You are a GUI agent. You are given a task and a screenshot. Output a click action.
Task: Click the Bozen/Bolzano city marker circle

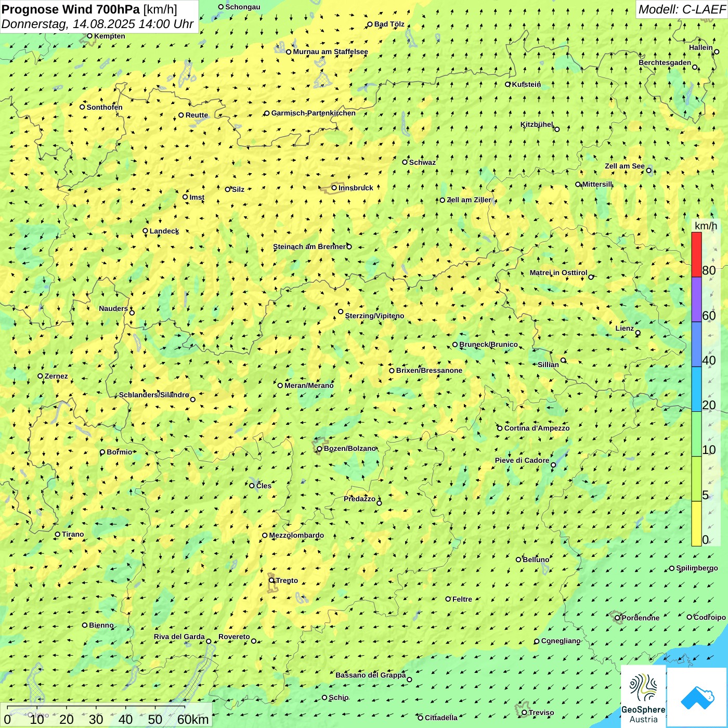tap(319, 448)
